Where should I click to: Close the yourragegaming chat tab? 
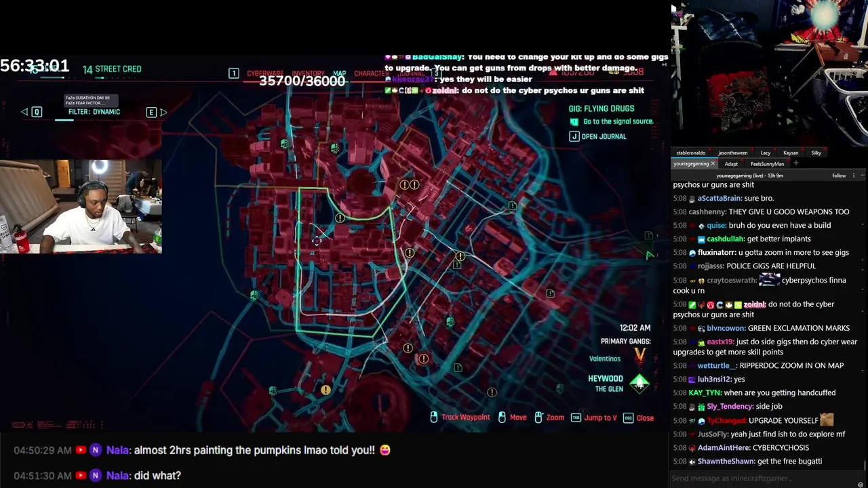point(713,163)
